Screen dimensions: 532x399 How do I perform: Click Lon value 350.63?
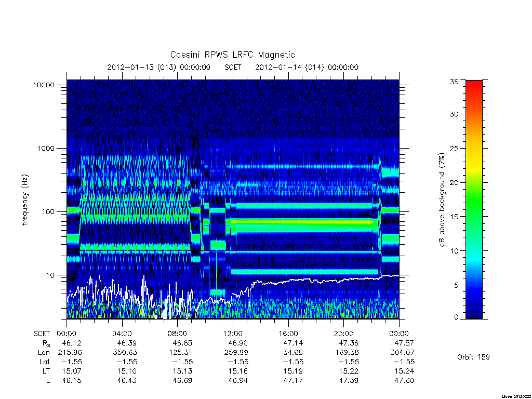[x=125, y=353]
